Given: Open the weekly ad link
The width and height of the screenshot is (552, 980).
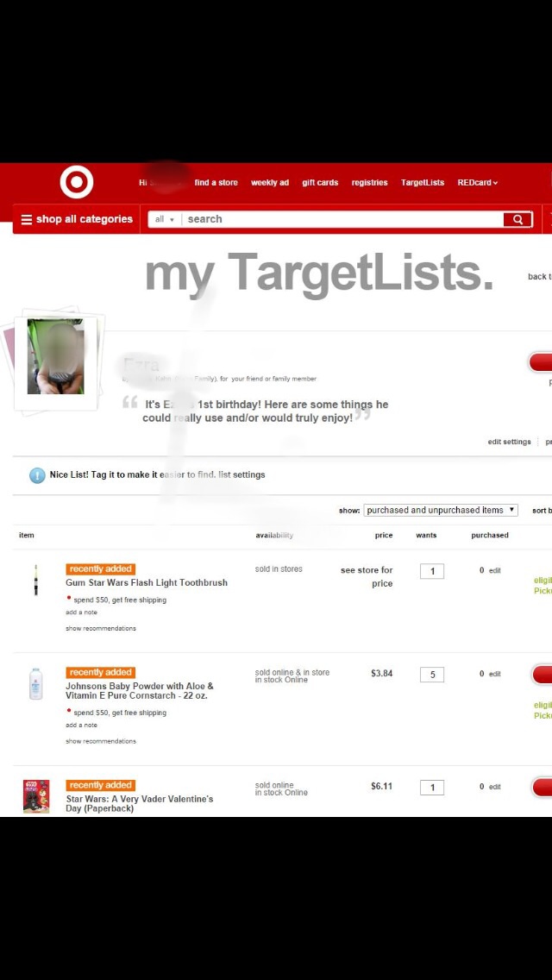Looking at the screenshot, I should 270,183.
